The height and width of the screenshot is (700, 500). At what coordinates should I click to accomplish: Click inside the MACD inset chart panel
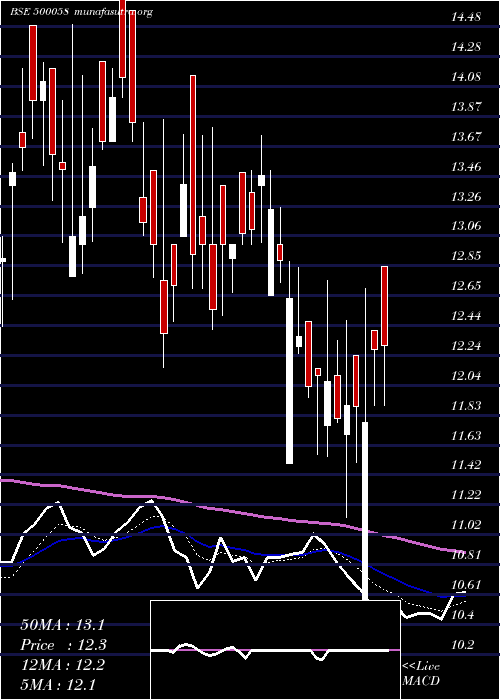coord(275,650)
